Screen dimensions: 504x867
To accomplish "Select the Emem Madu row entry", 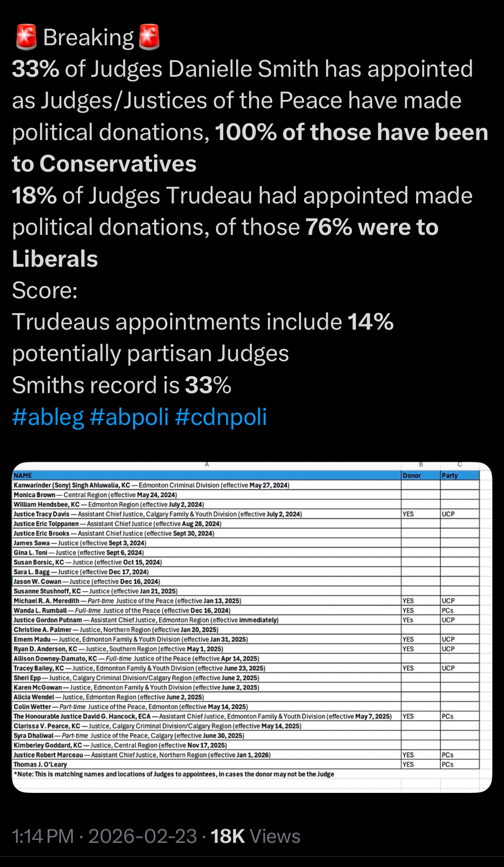I will click(130, 639).
